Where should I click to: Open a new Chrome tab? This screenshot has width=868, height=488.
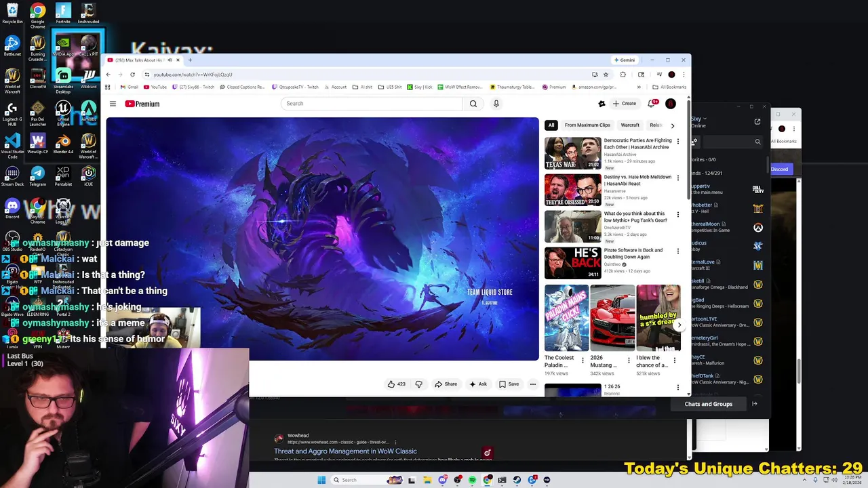190,60
